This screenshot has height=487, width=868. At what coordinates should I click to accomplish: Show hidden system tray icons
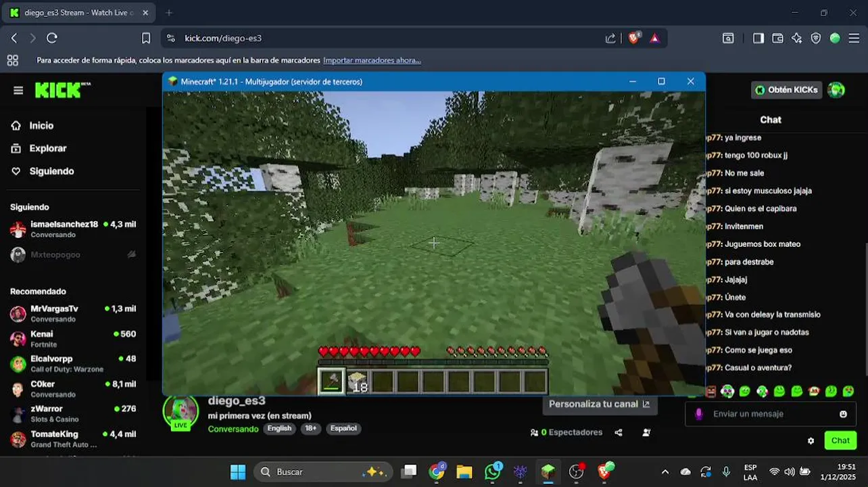(665, 472)
